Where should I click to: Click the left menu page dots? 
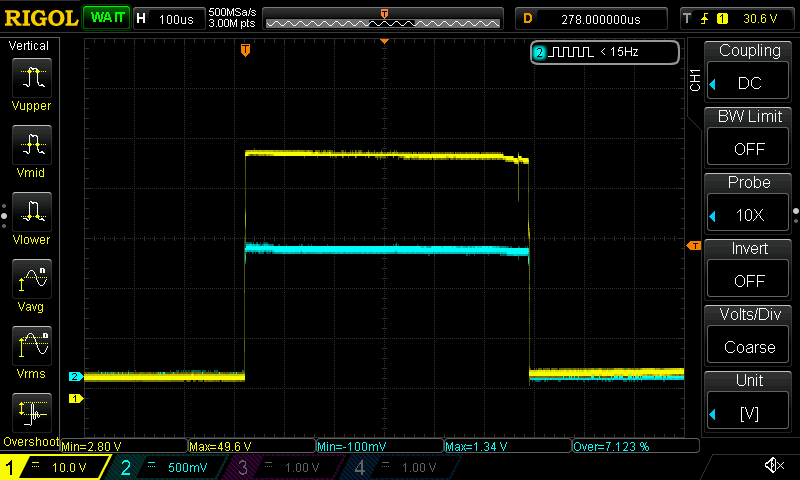tap(4, 216)
